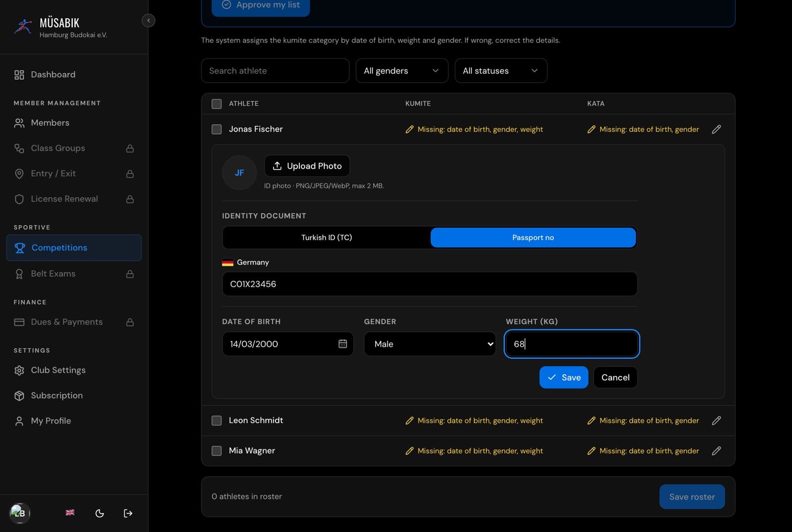Check the box for Jonas Fischer
Screen dimensions: 792x532
[x=216, y=129]
